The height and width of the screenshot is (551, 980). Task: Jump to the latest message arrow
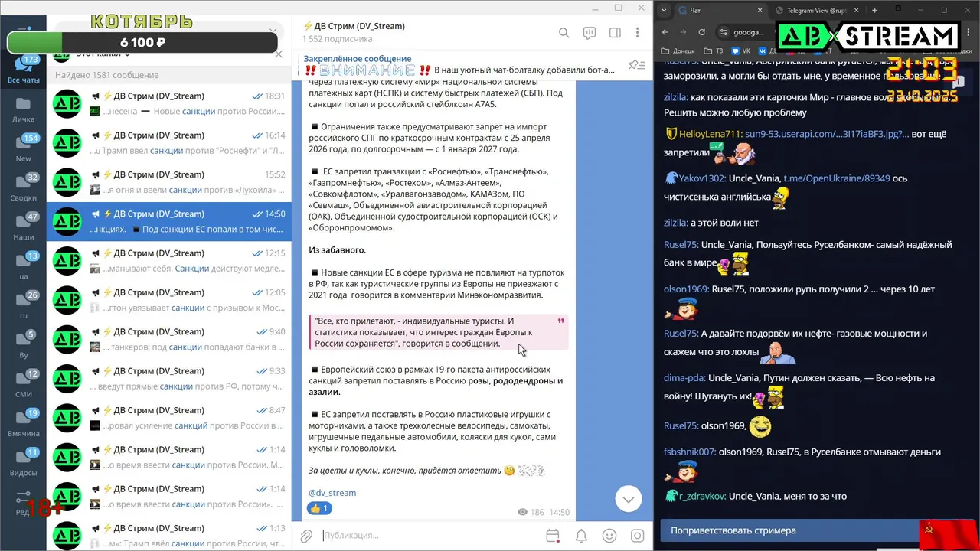(629, 499)
